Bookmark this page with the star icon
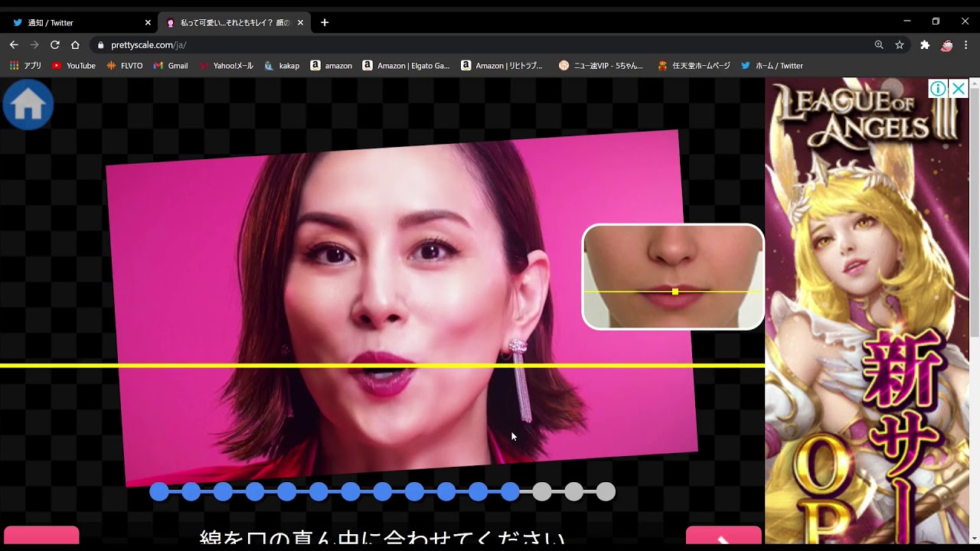This screenshot has height=551, width=980. (900, 45)
